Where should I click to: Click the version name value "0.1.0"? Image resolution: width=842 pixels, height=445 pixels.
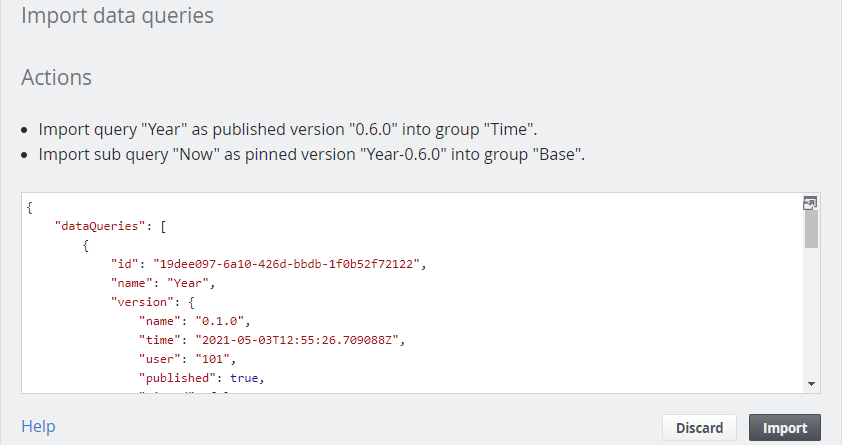219,321
